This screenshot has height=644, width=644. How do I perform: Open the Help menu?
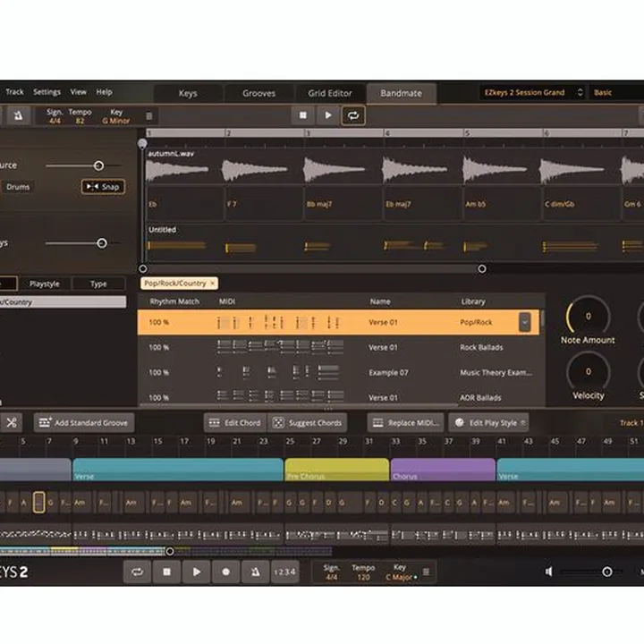coord(105,92)
